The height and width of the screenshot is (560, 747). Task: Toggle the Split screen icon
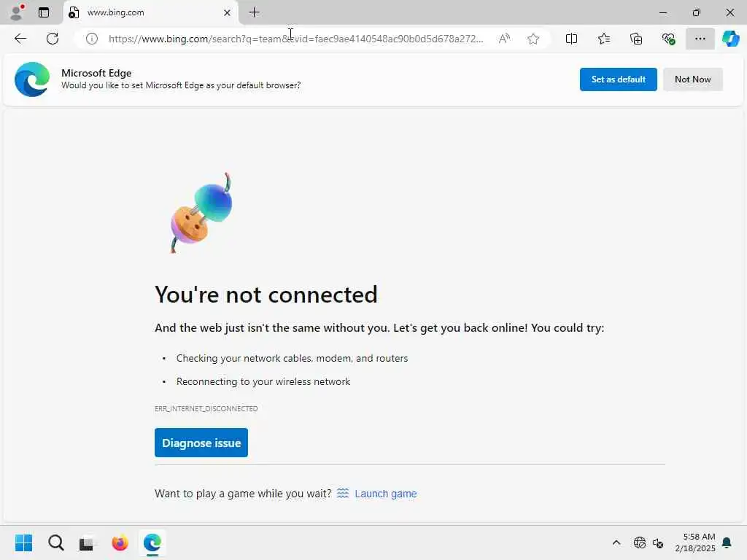(x=572, y=39)
